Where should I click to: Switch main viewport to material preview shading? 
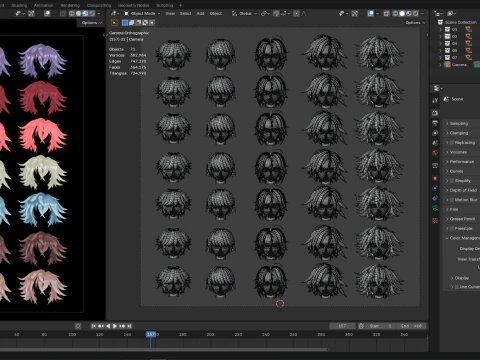pos(409,14)
